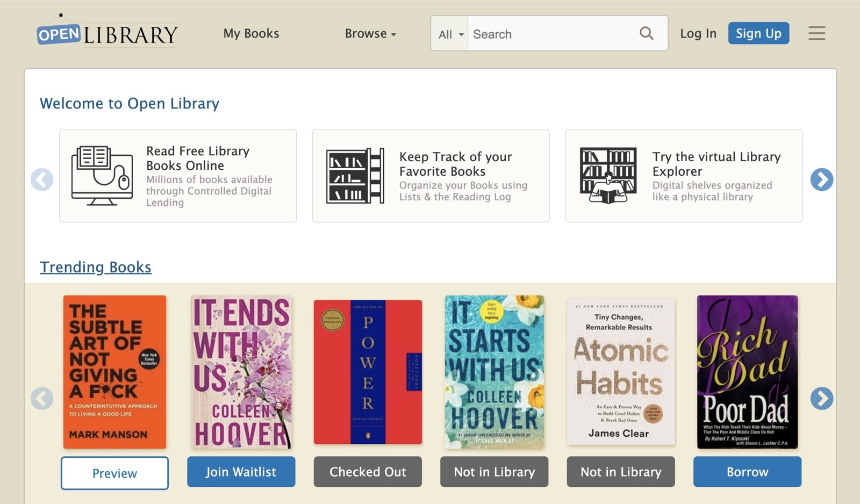Click Borrow for Rich Dad Poor Dad
The image size is (860, 504).
747,472
